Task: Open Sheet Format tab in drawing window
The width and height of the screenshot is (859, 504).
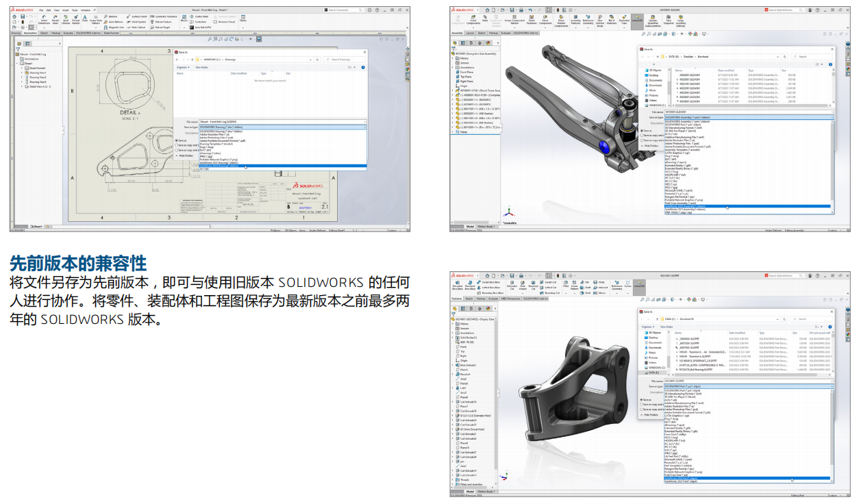Action: [111, 33]
